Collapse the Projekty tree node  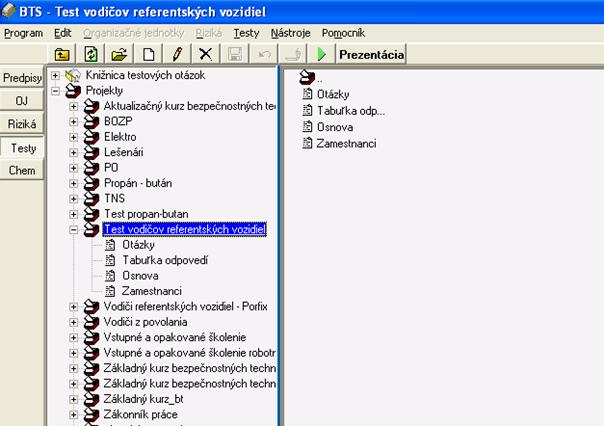tap(55, 91)
